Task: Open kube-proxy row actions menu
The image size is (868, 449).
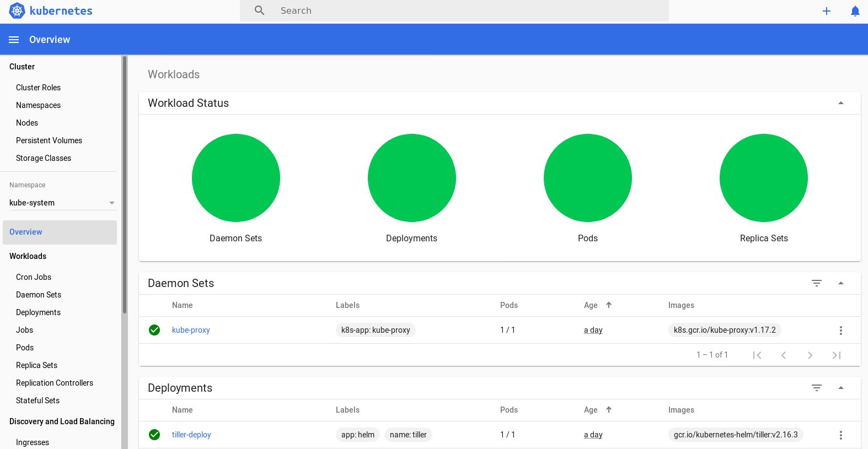Action: point(840,331)
